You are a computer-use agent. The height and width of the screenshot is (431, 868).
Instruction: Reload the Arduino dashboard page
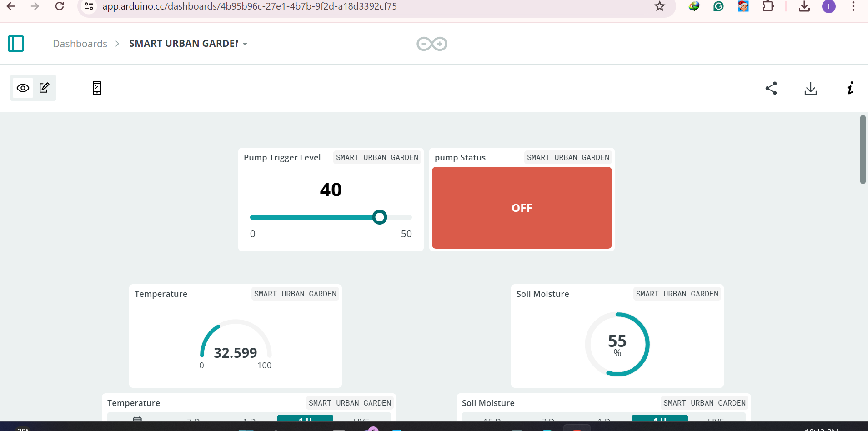click(x=60, y=6)
